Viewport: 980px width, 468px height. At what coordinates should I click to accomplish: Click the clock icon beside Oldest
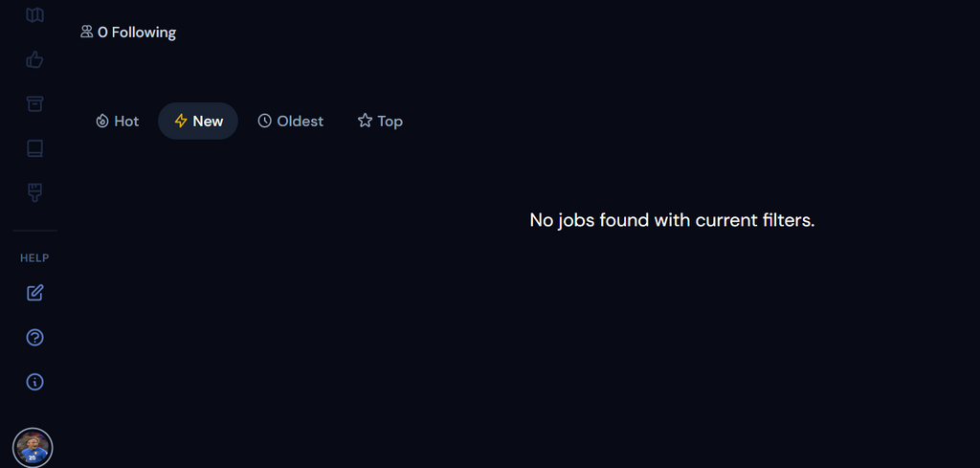265,122
